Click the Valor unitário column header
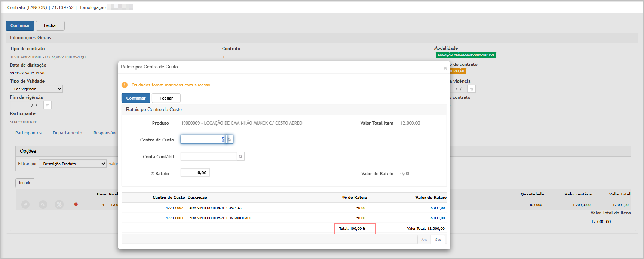Viewport: 644px width, 259px height. [578, 194]
